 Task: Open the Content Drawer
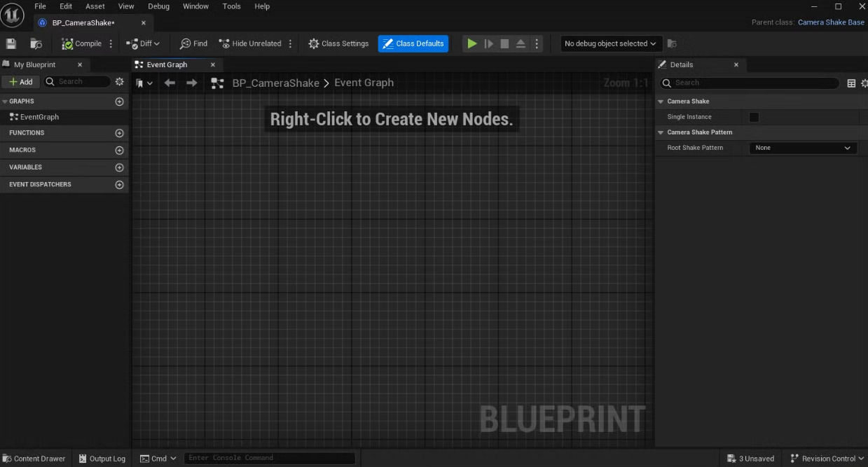34,459
